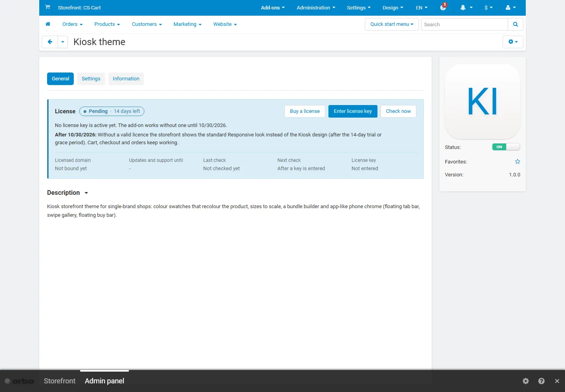The height and width of the screenshot is (392, 565).
Task: Select the Admin panel tab
Action: pos(104,381)
